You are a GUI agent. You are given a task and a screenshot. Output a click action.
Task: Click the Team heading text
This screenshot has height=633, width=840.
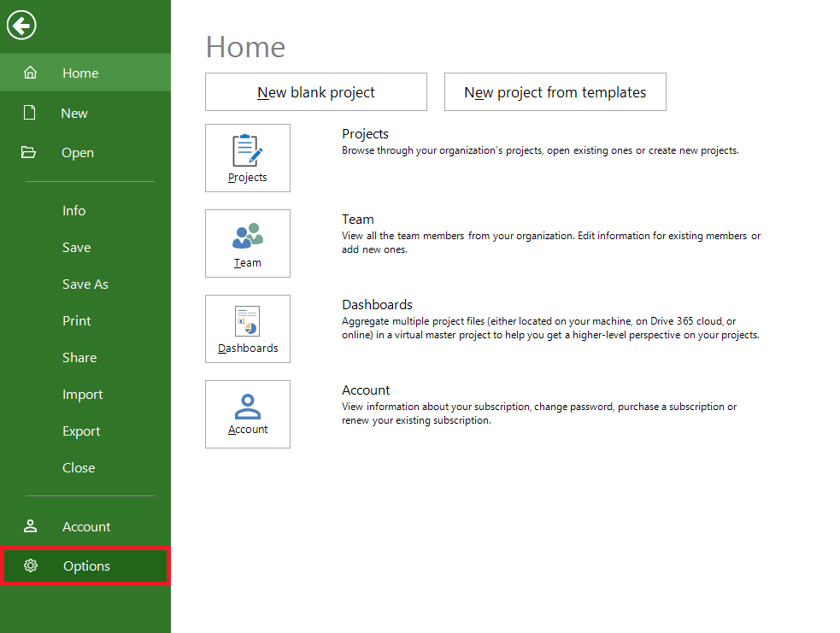(x=358, y=219)
